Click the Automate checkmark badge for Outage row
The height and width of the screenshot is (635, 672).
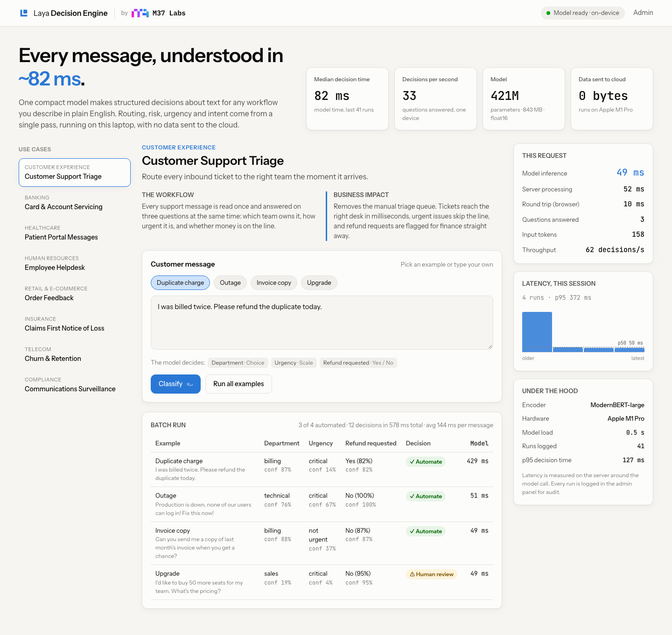[x=426, y=496]
